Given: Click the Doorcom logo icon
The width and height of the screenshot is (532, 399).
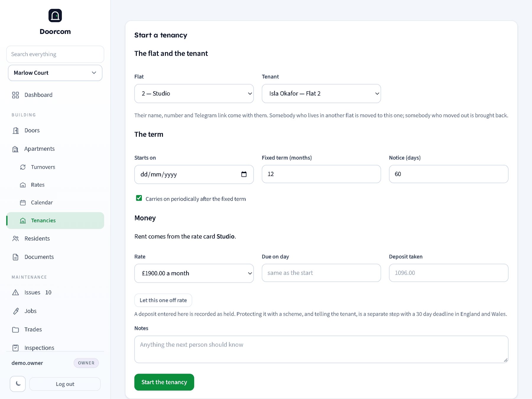Looking at the screenshot, I should (55, 16).
